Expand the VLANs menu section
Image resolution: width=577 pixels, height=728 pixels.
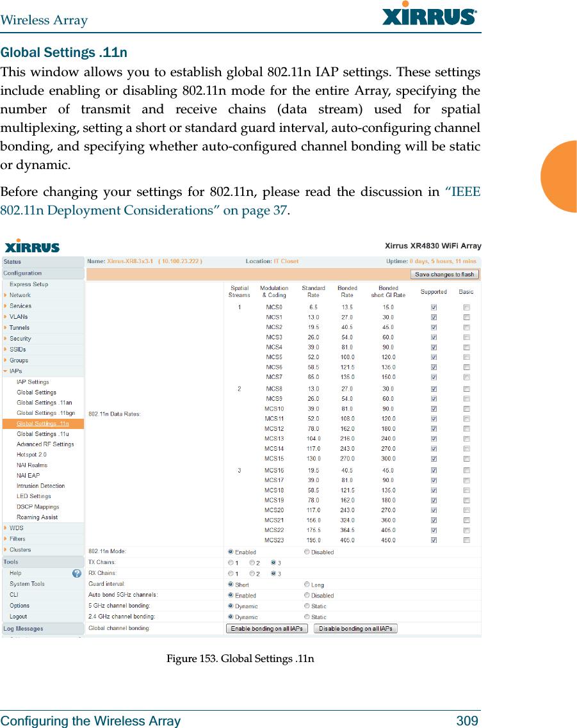(x=18, y=317)
